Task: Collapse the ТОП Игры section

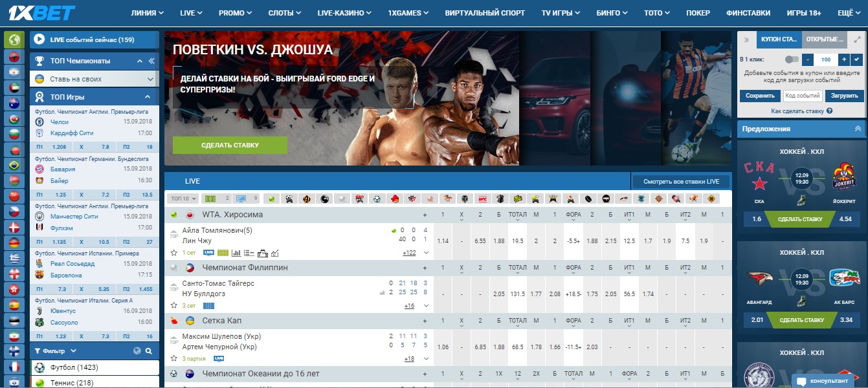Action: [x=148, y=97]
